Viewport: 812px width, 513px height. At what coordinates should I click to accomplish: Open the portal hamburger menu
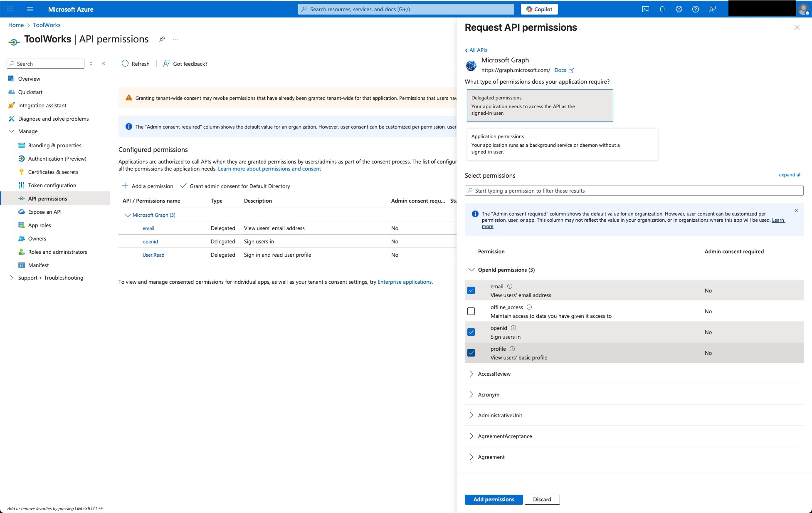[30, 9]
